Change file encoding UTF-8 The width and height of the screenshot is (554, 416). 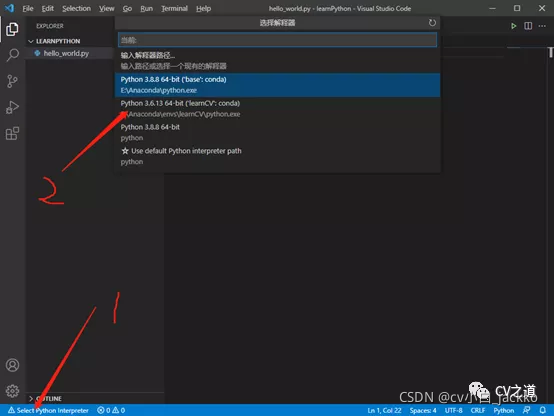click(x=453, y=410)
